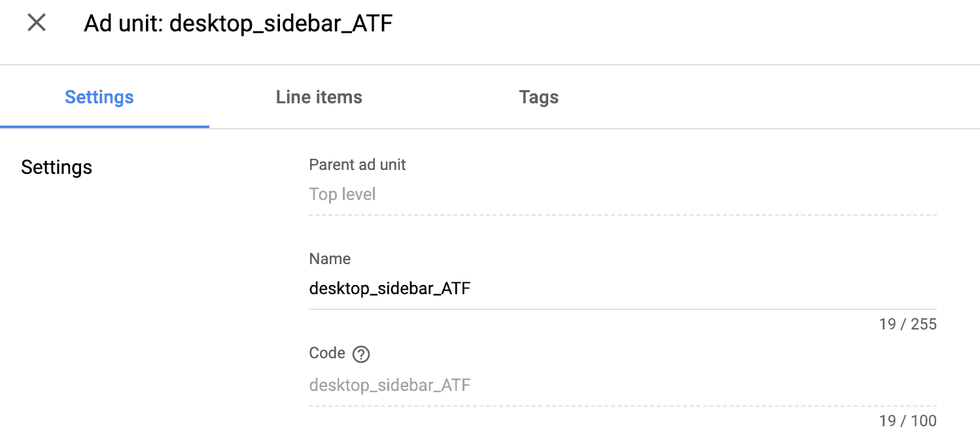The width and height of the screenshot is (980, 438).
Task: Click the blue active indicator under the Settings tab
Action: (105, 126)
